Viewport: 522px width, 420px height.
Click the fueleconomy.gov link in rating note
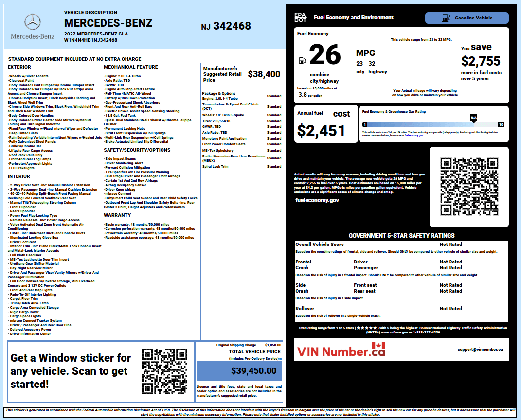click(x=414, y=135)
